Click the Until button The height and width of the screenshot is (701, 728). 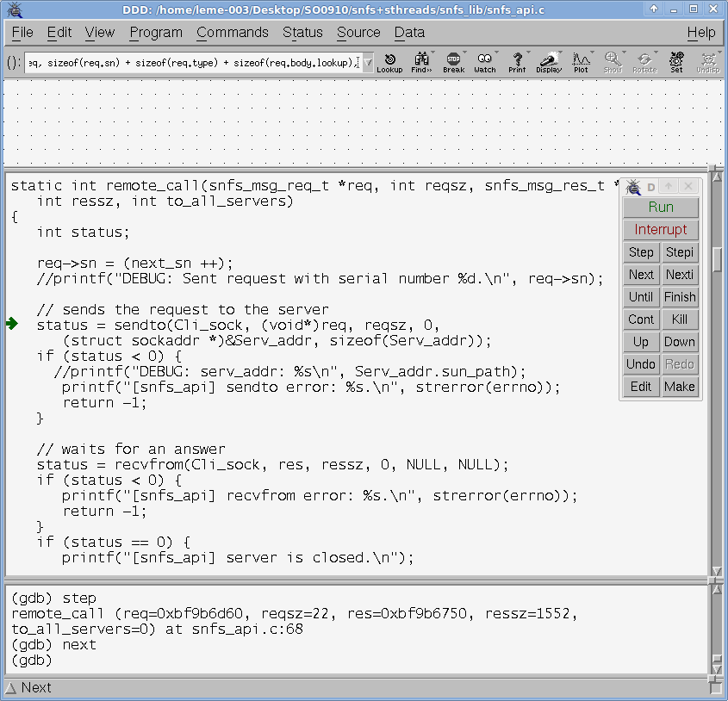click(x=641, y=296)
